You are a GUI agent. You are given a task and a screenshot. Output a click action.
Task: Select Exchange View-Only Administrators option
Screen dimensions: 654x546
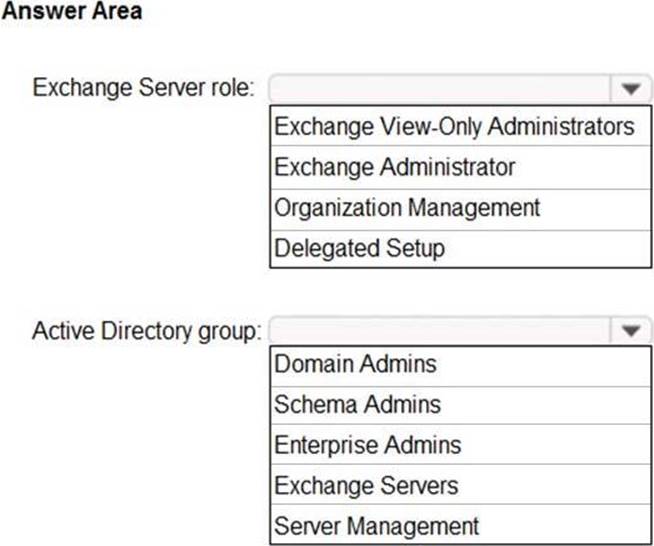(454, 127)
